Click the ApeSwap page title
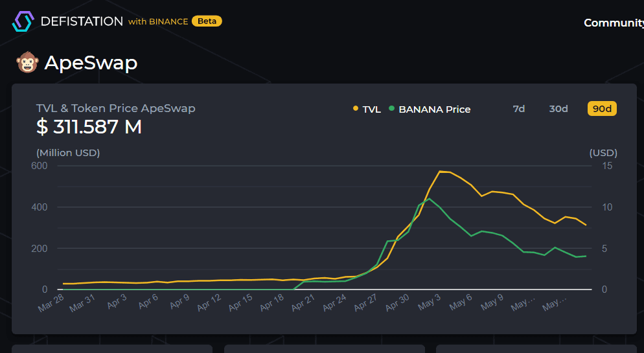 pos(91,63)
